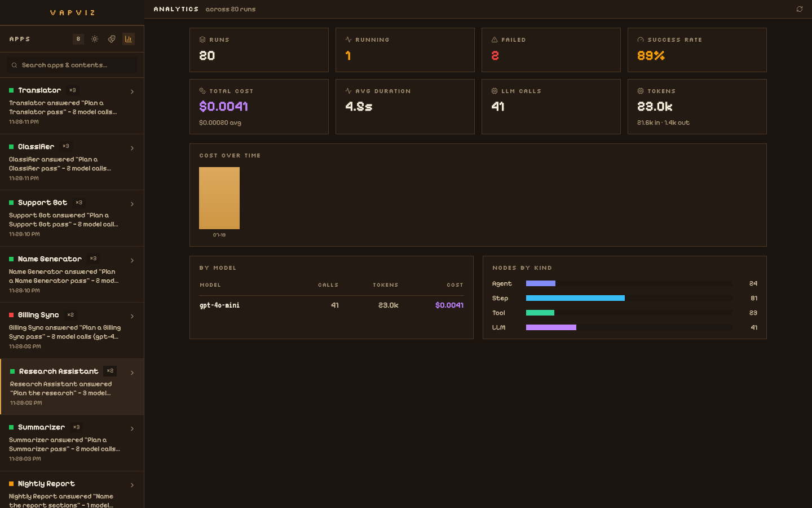The height and width of the screenshot is (508, 812).
Task: Click the Tokens column header in By Model
Action: (x=386, y=285)
